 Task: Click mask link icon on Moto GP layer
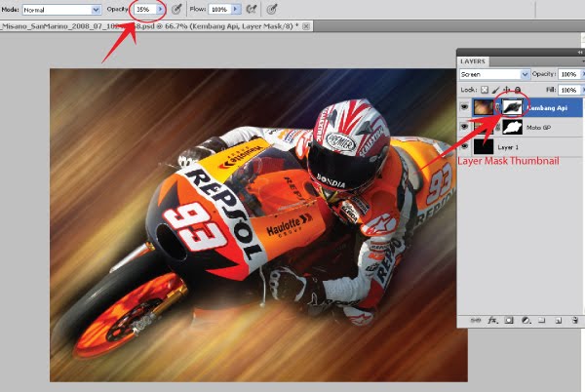[x=497, y=127]
